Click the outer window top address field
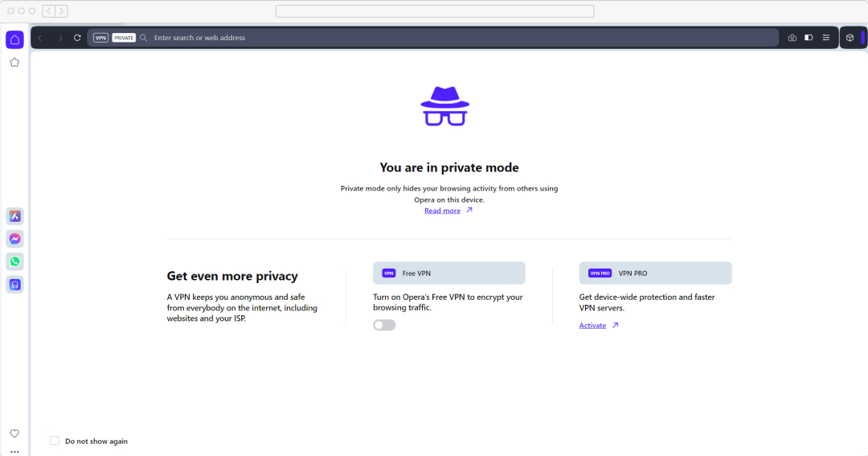868x456 pixels. click(435, 11)
